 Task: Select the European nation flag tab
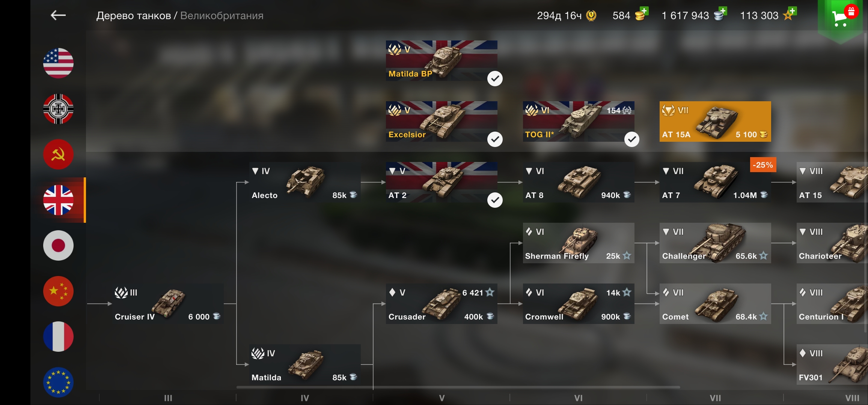[58, 382]
